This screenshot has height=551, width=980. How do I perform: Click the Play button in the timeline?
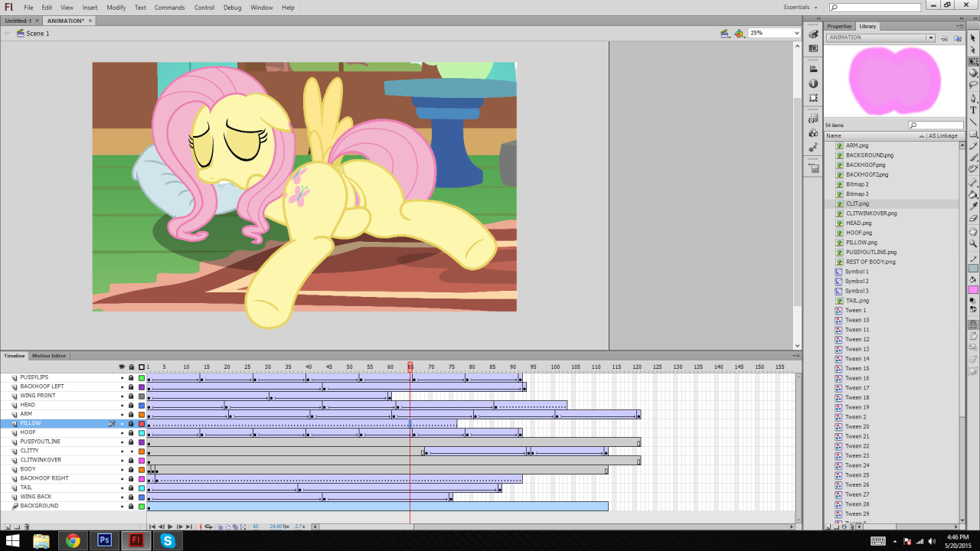[x=170, y=527]
